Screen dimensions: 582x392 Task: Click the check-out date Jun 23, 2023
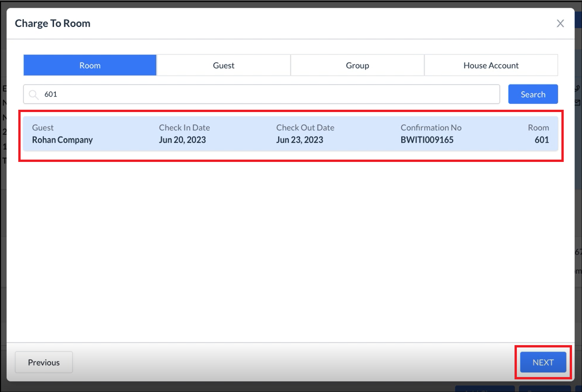pyautogui.click(x=299, y=140)
